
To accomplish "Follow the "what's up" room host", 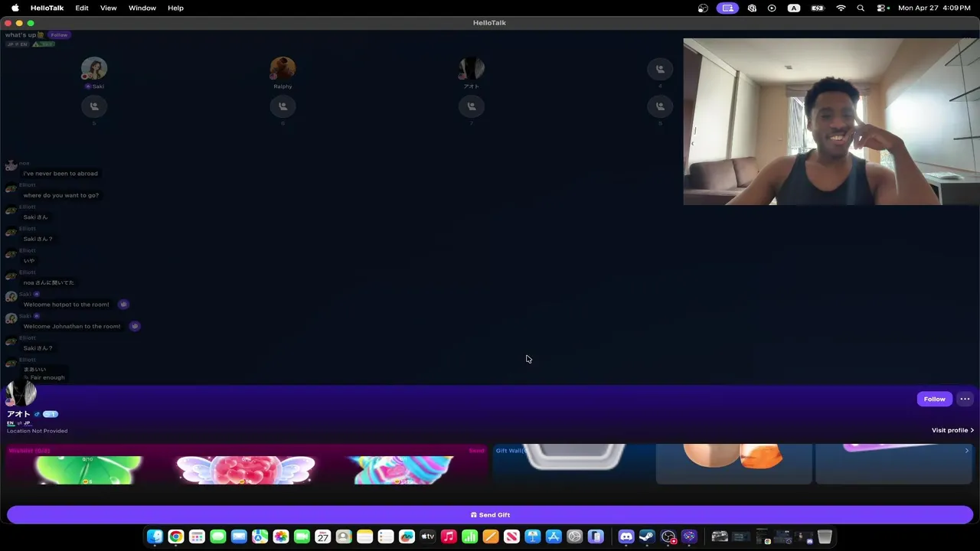I will 59,35.
